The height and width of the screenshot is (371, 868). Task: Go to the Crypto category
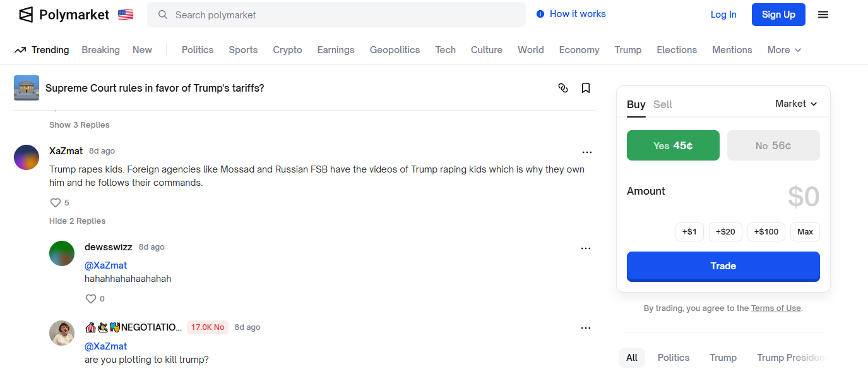[287, 50]
